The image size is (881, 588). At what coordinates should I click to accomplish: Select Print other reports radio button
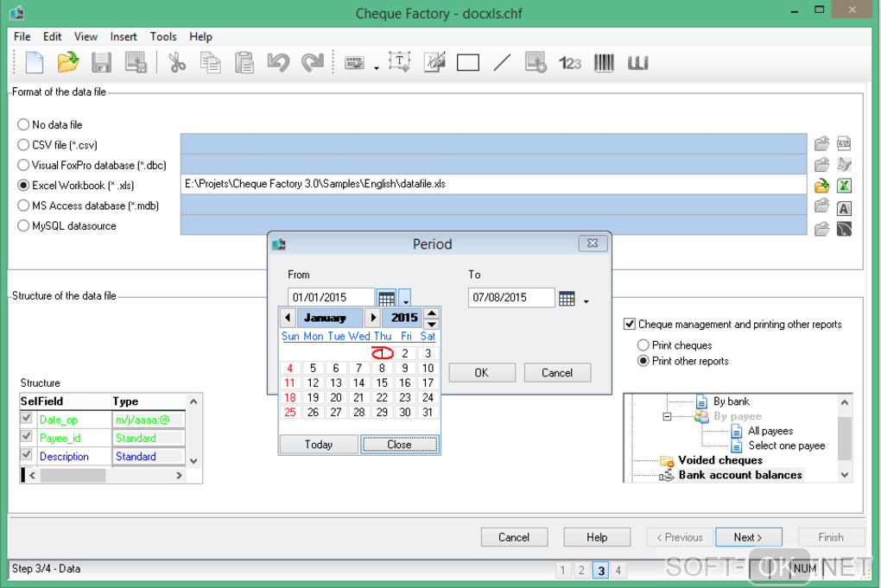[x=643, y=361]
